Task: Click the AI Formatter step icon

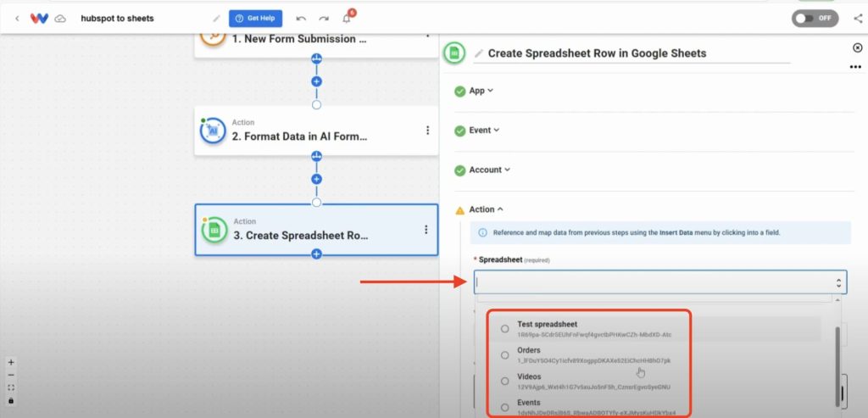Action: point(213,131)
